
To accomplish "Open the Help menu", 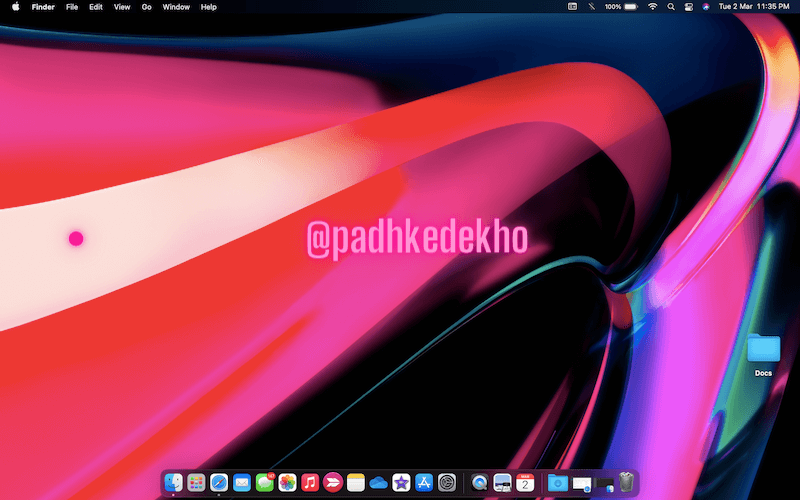I will click(x=209, y=7).
